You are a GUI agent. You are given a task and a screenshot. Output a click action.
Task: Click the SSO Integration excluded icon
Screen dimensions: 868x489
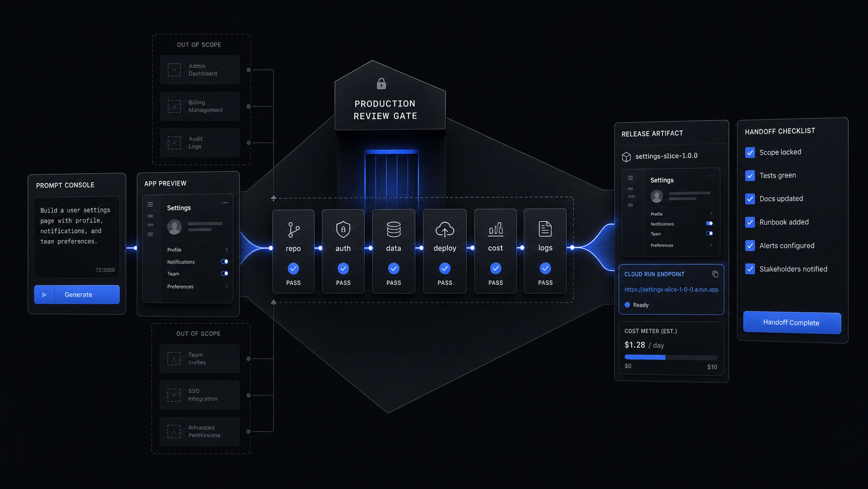(174, 395)
